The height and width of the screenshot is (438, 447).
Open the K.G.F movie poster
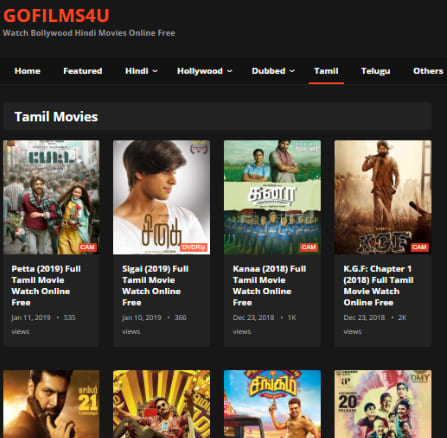click(383, 197)
